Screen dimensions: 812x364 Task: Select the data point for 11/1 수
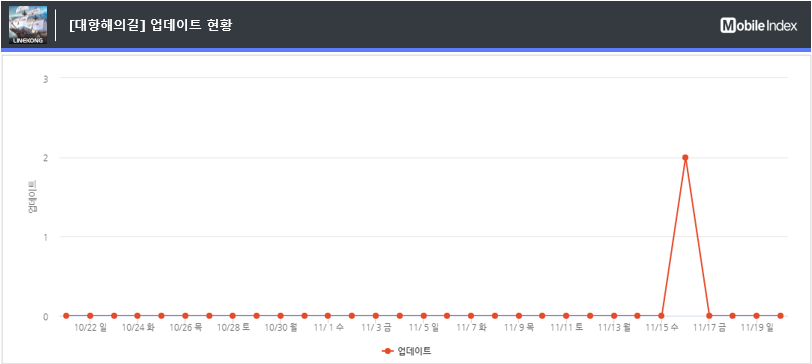click(328, 315)
